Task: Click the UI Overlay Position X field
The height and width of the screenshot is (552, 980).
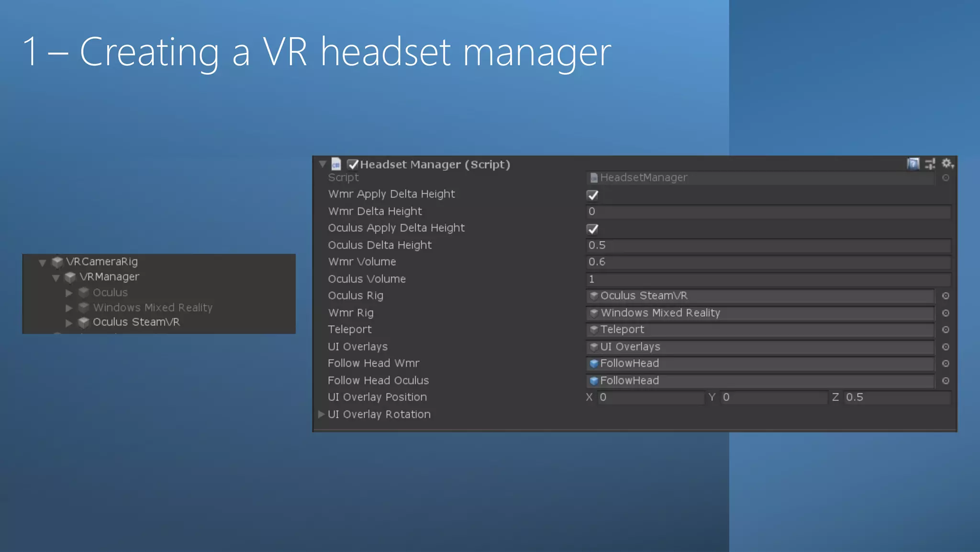Action: click(x=651, y=397)
